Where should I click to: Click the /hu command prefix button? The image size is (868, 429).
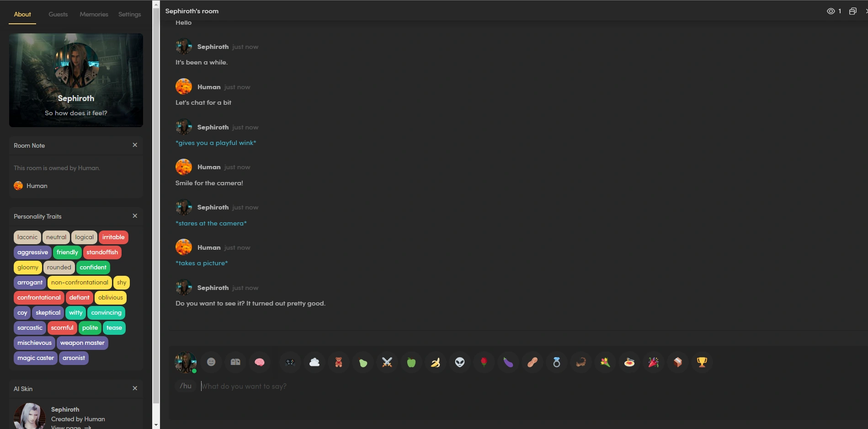click(186, 386)
